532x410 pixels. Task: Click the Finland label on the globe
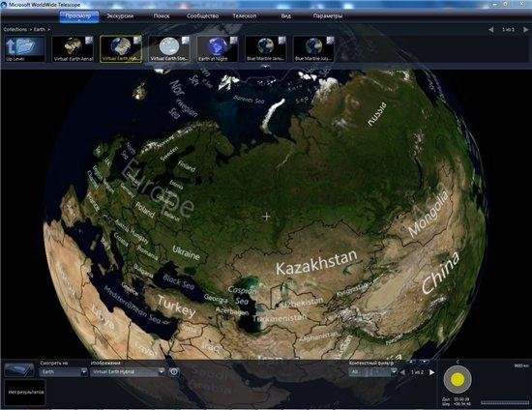tap(187, 165)
